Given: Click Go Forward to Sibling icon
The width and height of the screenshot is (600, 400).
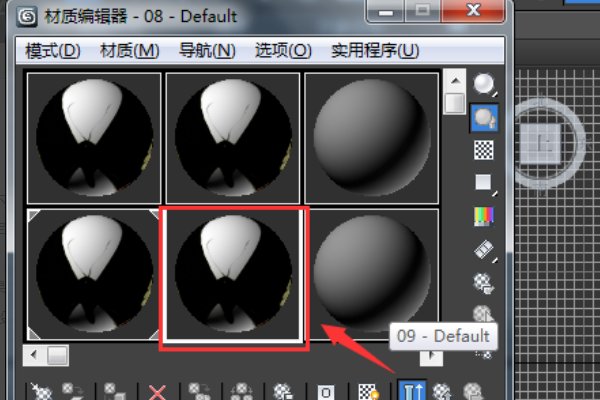Looking at the screenshot, I should (x=474, y=391).
